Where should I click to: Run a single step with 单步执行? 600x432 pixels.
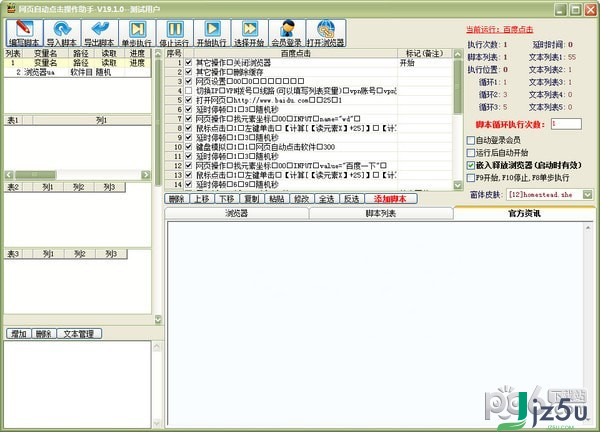(x=137, y=33)
